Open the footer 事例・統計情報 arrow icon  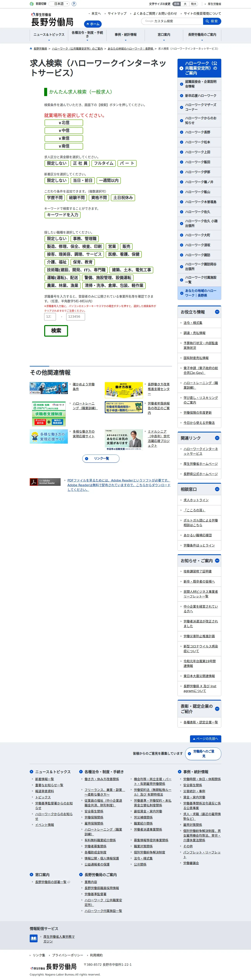pos(180,772)
